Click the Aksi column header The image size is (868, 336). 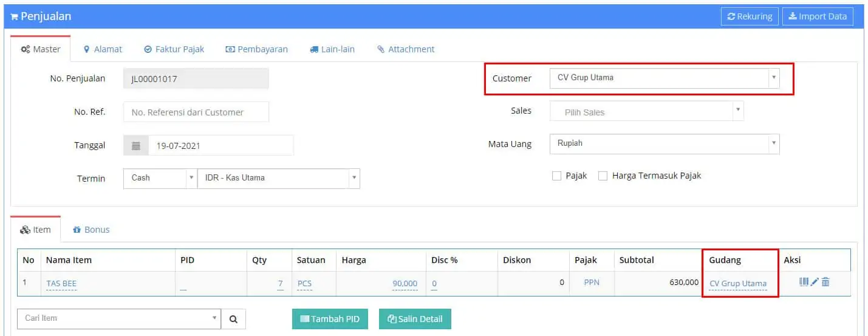point(792,260)
